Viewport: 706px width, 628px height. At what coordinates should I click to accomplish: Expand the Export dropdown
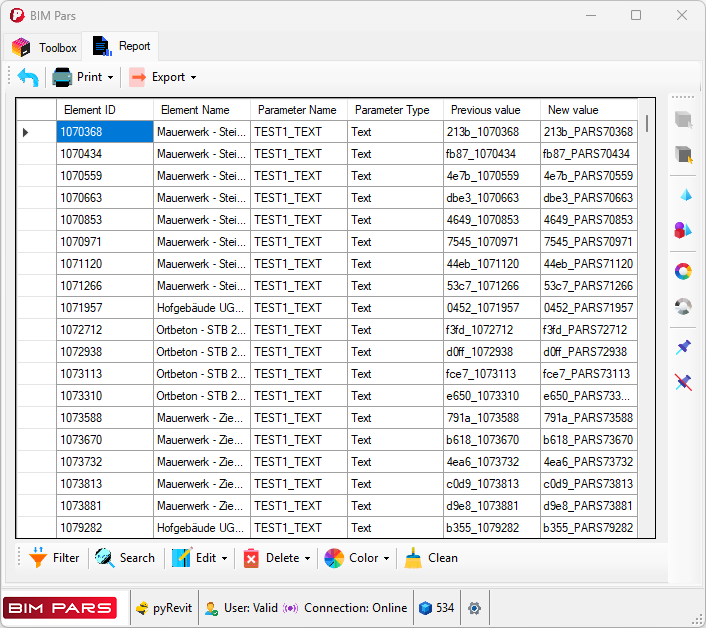pyautogui.click(x=163, y=77)
